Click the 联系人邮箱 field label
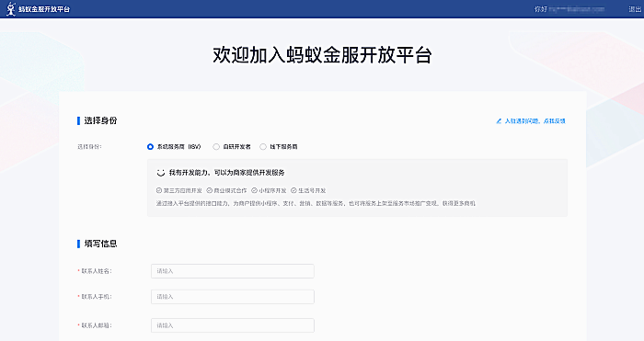This screenshot has width=644, height=341. pos(96,325)
